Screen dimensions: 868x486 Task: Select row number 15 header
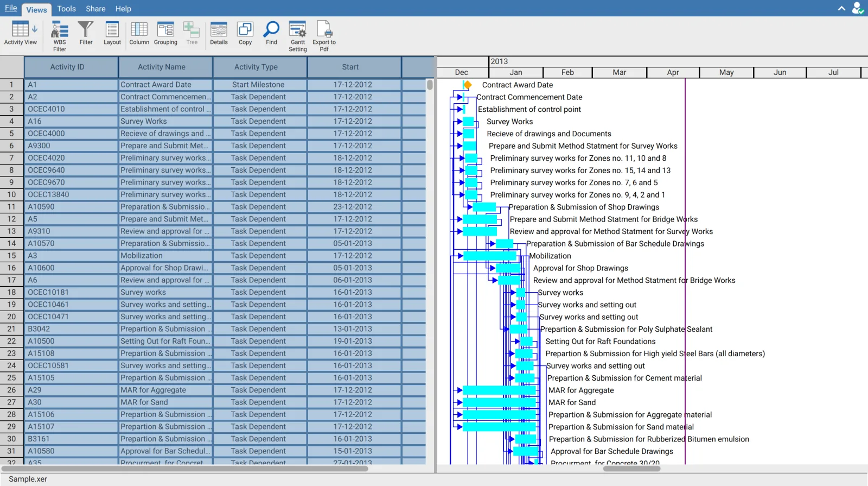coord(11,256)
